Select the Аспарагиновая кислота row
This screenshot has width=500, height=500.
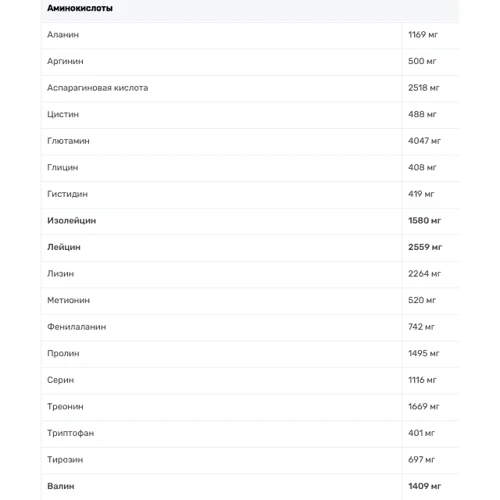coord(250,88)
